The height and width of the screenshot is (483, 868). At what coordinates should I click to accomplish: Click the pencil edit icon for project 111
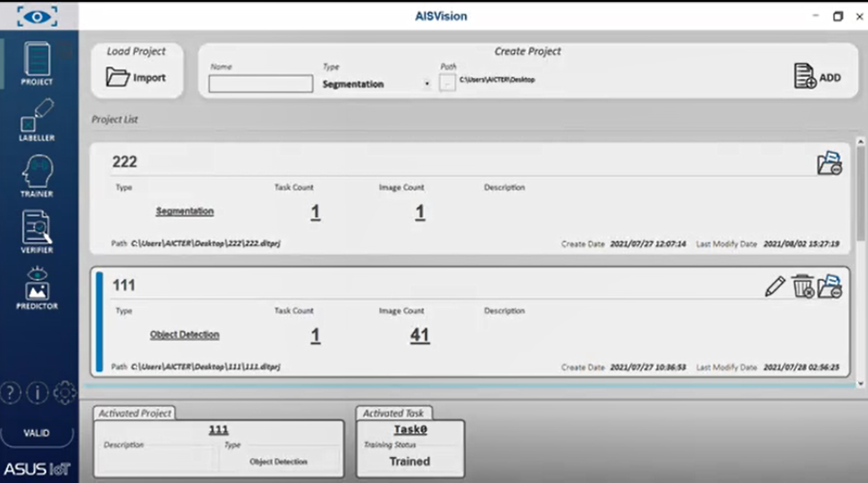pos(775,286)
